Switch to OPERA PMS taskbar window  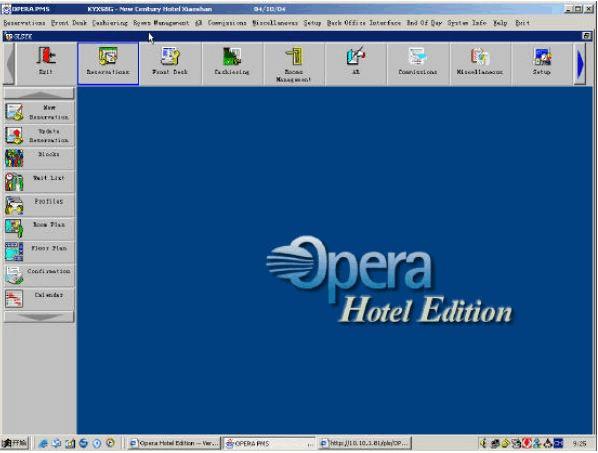pos(270,443)
